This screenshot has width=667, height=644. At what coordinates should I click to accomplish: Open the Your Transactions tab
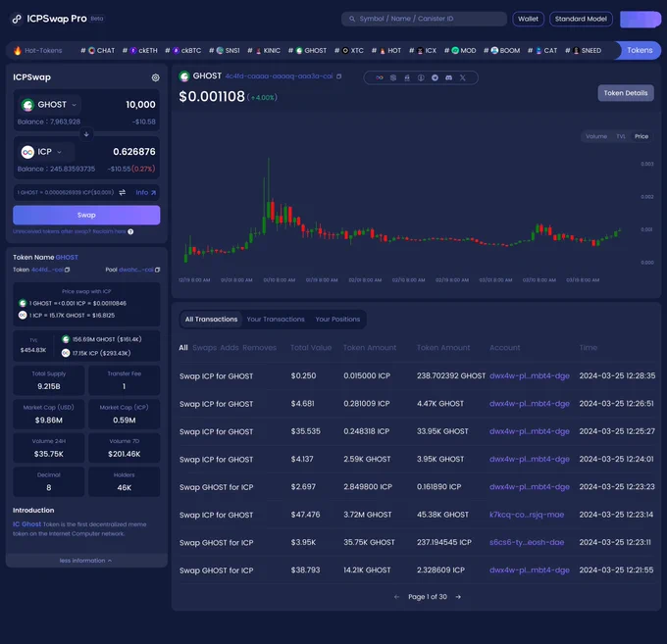[276, 320]
